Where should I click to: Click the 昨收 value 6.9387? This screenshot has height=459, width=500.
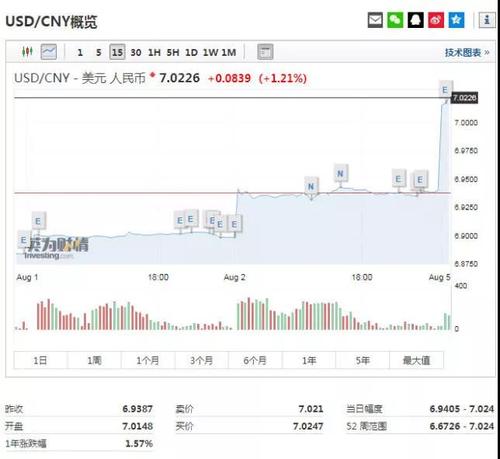pos(137,409)
